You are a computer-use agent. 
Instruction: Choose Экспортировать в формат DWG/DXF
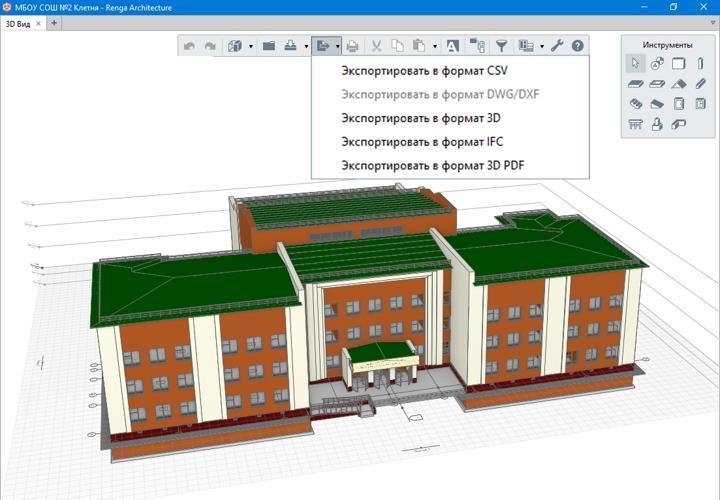pos(440,95)
